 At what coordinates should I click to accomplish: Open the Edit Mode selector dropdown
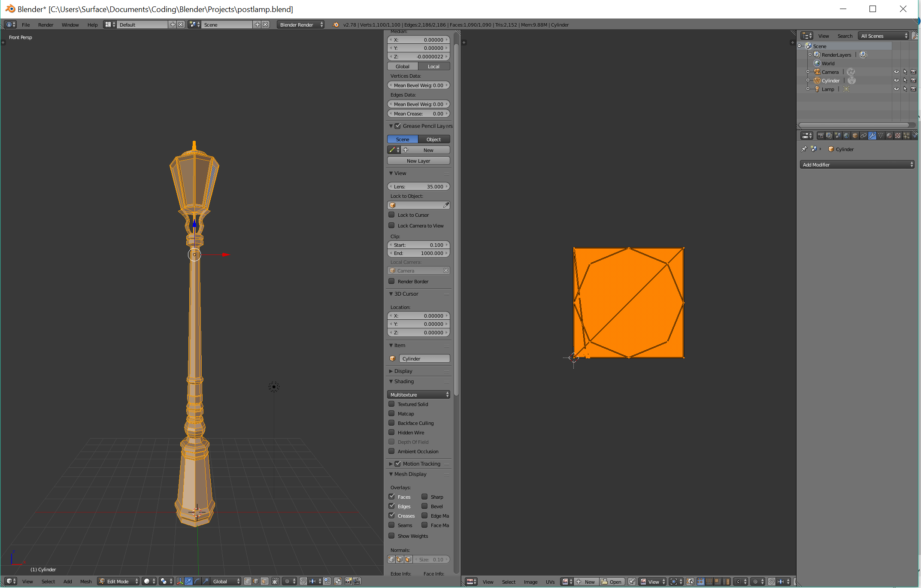click(x=118, y=581)
